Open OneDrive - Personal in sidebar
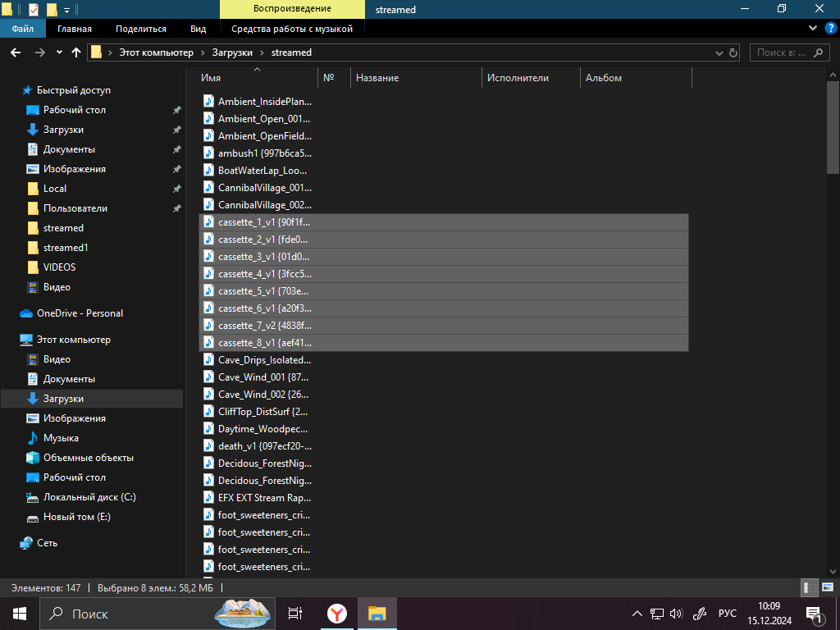The width and height of the screenshot is (840, 630). tap(80, 313)
